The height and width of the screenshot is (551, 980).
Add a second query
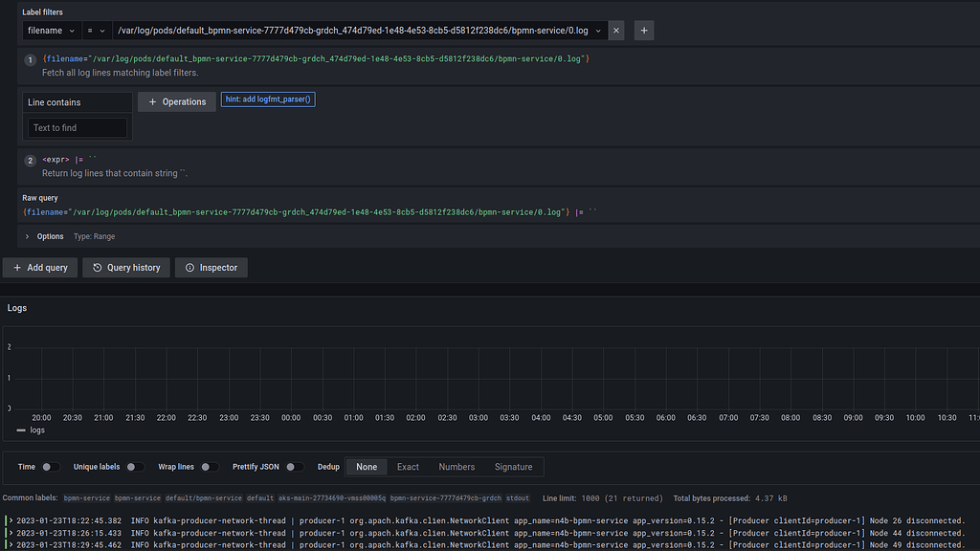[40, 267]
